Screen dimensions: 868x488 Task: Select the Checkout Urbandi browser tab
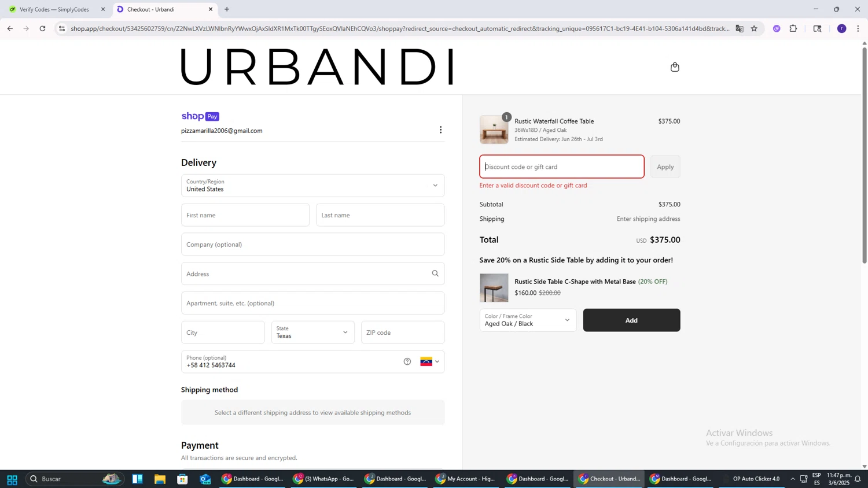coord(164,9)
